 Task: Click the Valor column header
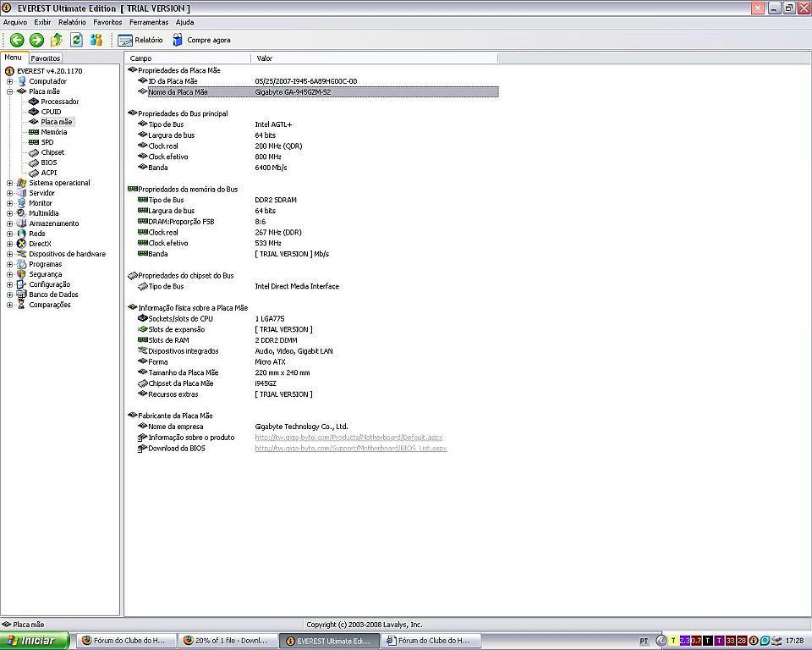point(375,58)
